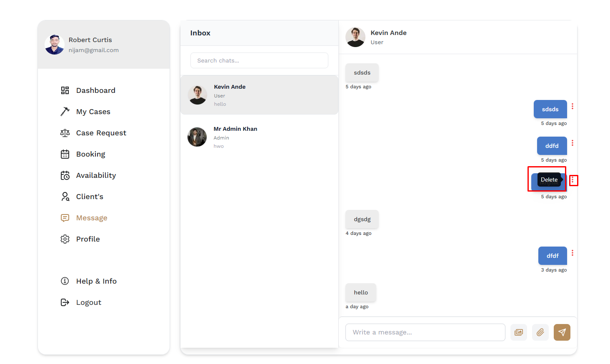610x364 pixels.
Task: Click the gavel icon for My Cases
Action: point(65,112)
